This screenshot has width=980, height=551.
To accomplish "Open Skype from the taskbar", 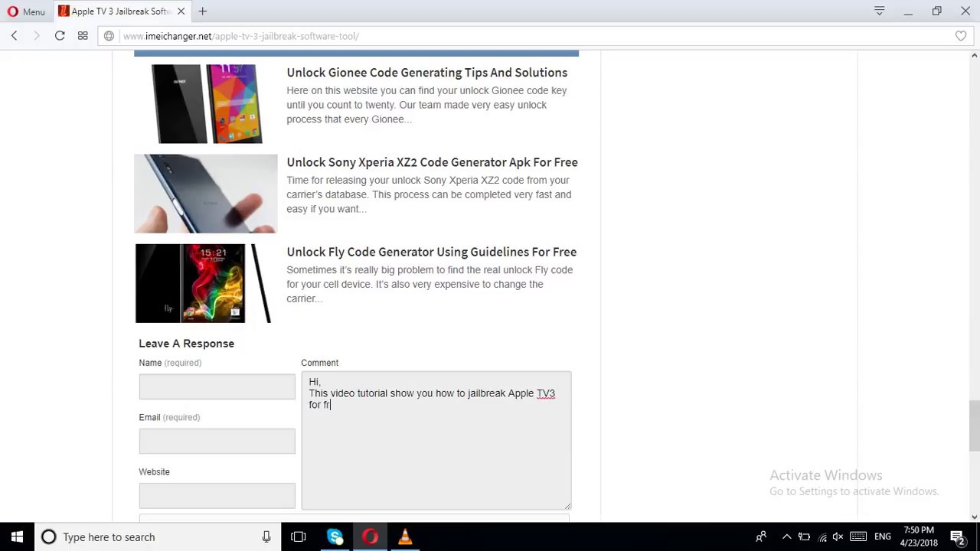I will (335, 537).
